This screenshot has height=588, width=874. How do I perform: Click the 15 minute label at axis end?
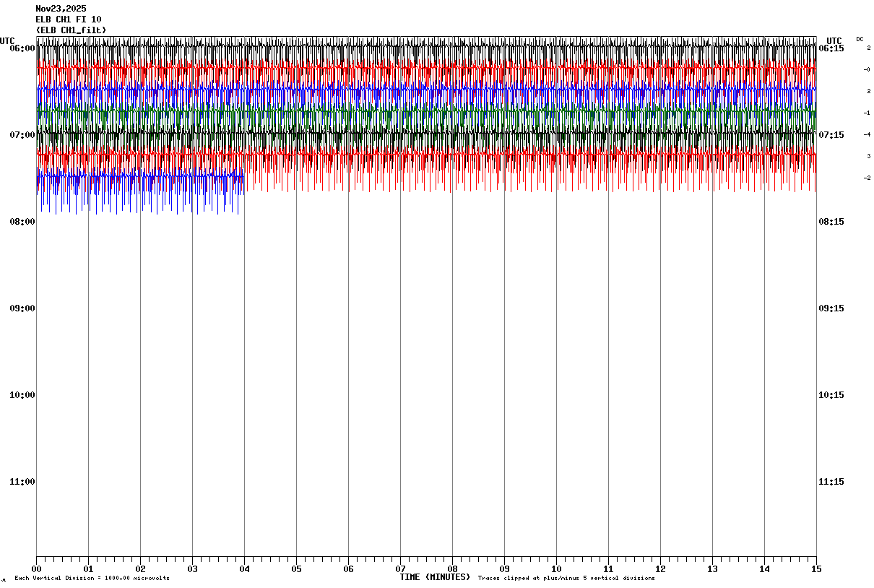(x=816, y=569)
